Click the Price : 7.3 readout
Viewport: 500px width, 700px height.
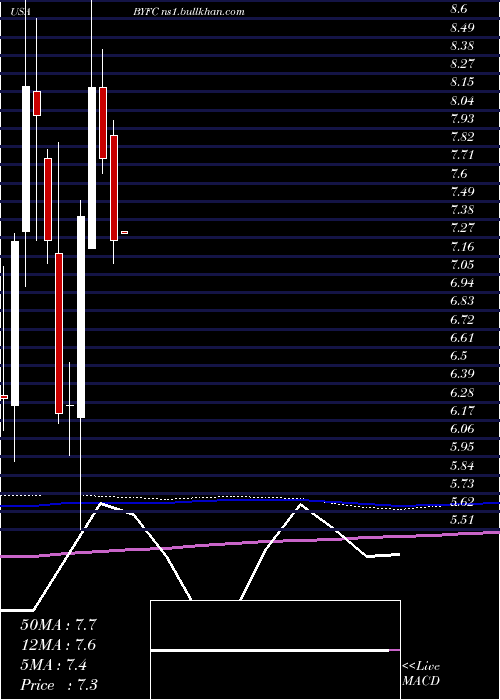point(59,685)
